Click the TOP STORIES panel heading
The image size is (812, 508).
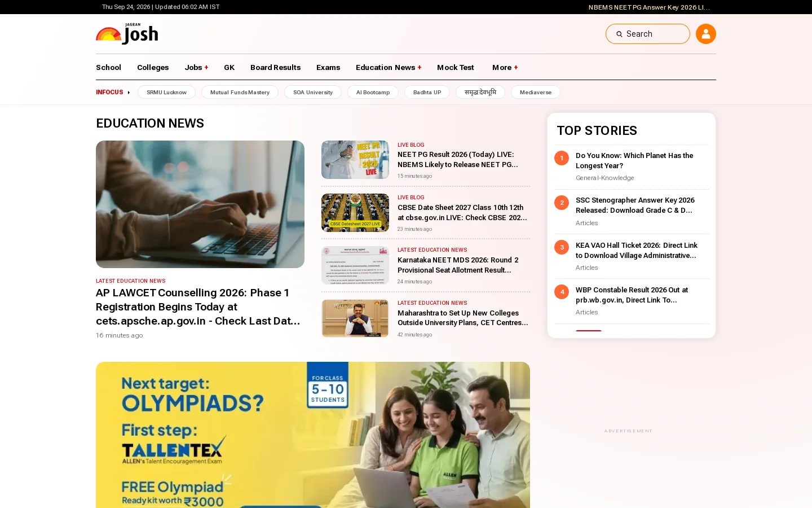597,130
